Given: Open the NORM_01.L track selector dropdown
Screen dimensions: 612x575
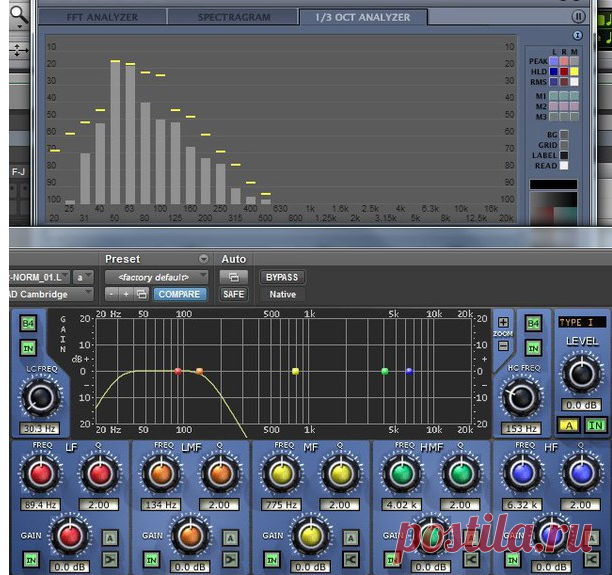Looking at the screenshot, I should tap(39, 277).
